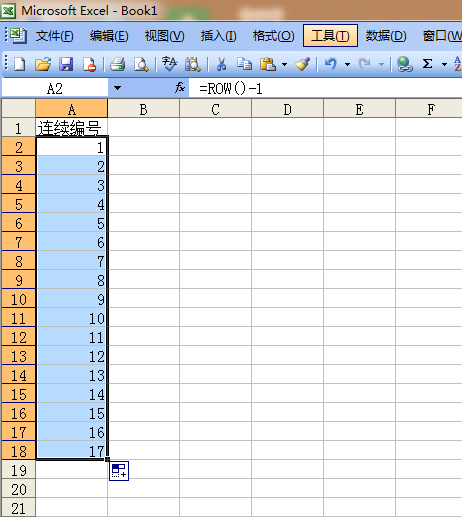Open the Paste options dropdown arrow

pos(284,64)
